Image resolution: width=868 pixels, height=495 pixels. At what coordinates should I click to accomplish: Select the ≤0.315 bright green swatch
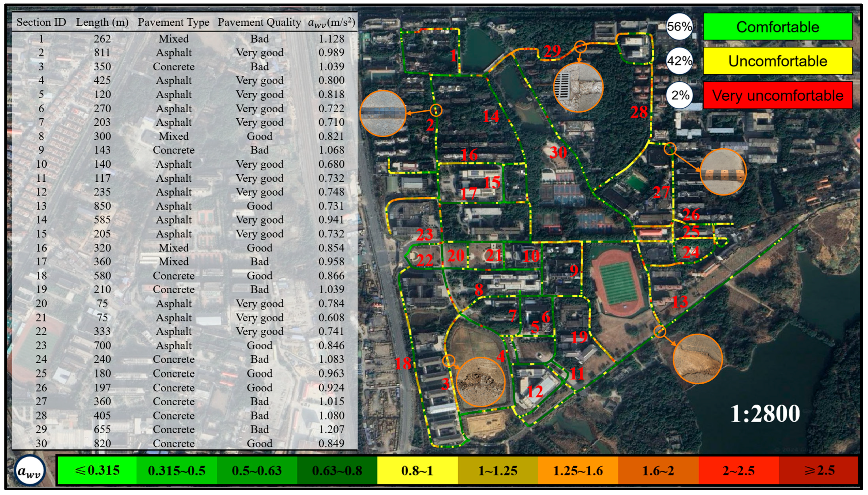click(97, 471)
